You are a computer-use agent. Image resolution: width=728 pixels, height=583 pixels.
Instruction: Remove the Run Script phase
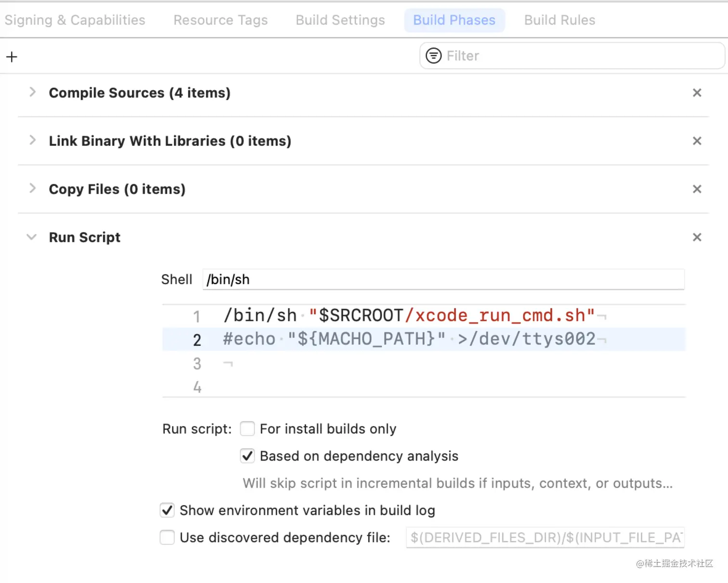[x=697, y=238]
